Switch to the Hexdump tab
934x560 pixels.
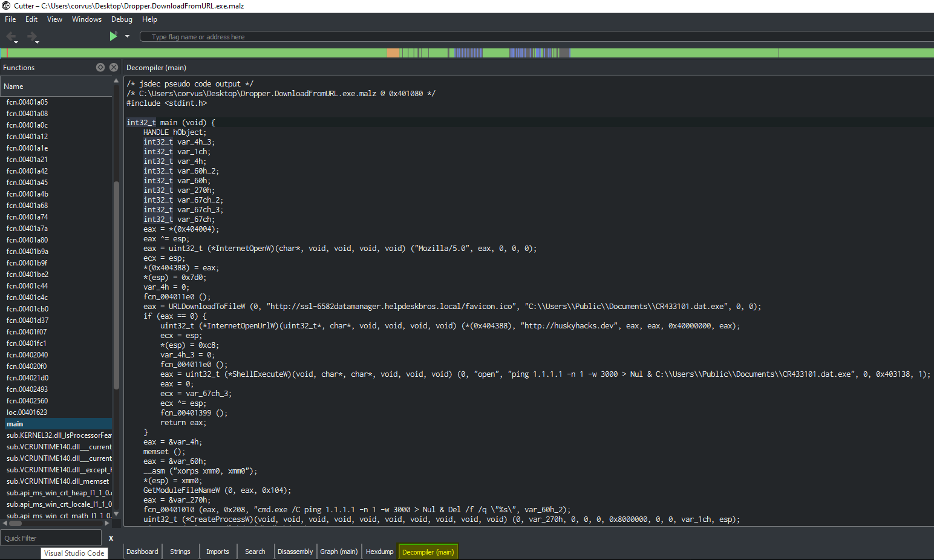pos(379,552)
